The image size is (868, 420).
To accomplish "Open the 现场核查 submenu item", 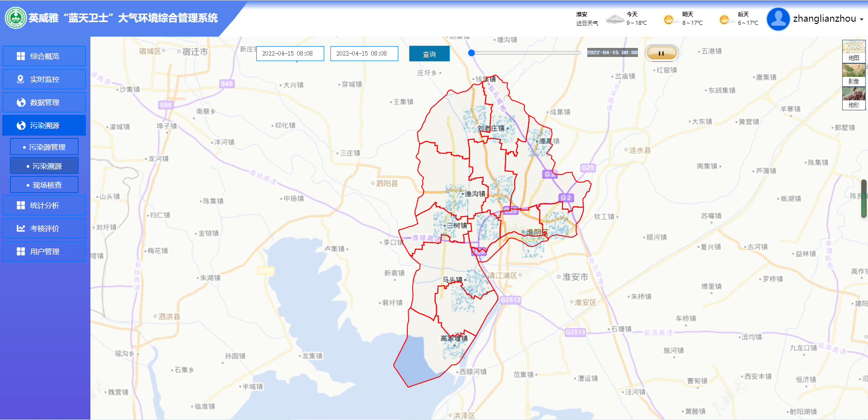I will coord(44,185).
